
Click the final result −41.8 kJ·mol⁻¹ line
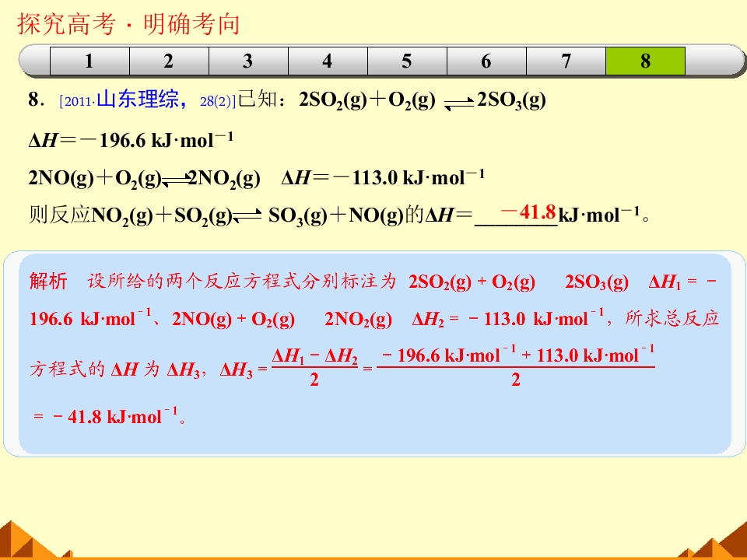(x=110, y=417)
